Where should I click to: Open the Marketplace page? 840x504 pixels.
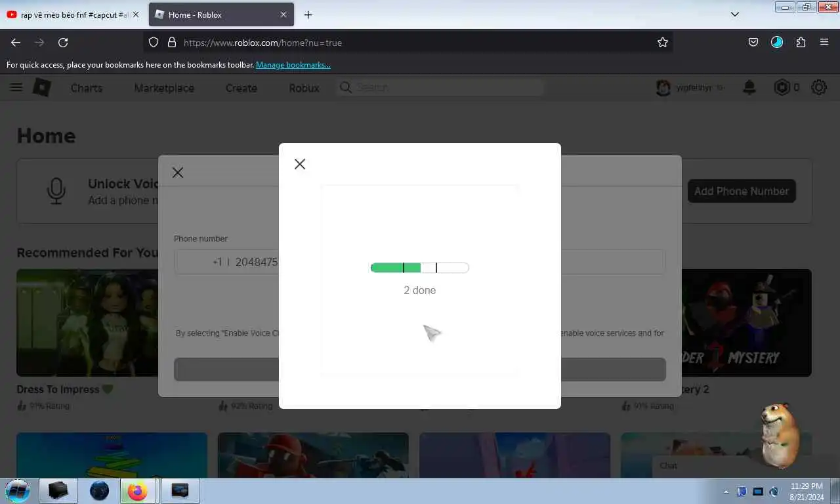pyautogui.click(x=164, y=88)
